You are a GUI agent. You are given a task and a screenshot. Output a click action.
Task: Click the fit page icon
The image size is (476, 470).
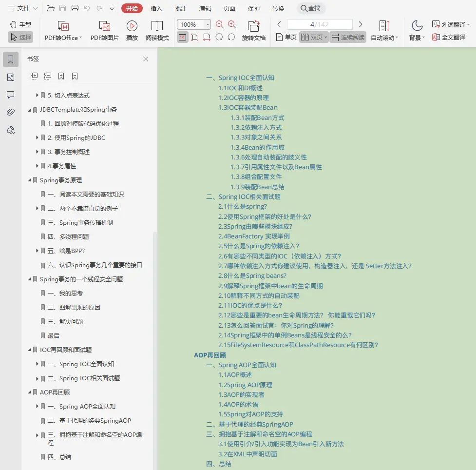(195, 38)
